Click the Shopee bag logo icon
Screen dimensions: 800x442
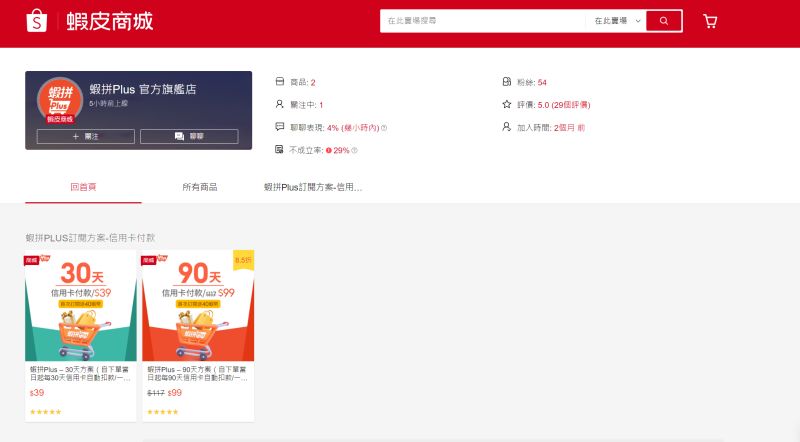[x=37, y=21]
